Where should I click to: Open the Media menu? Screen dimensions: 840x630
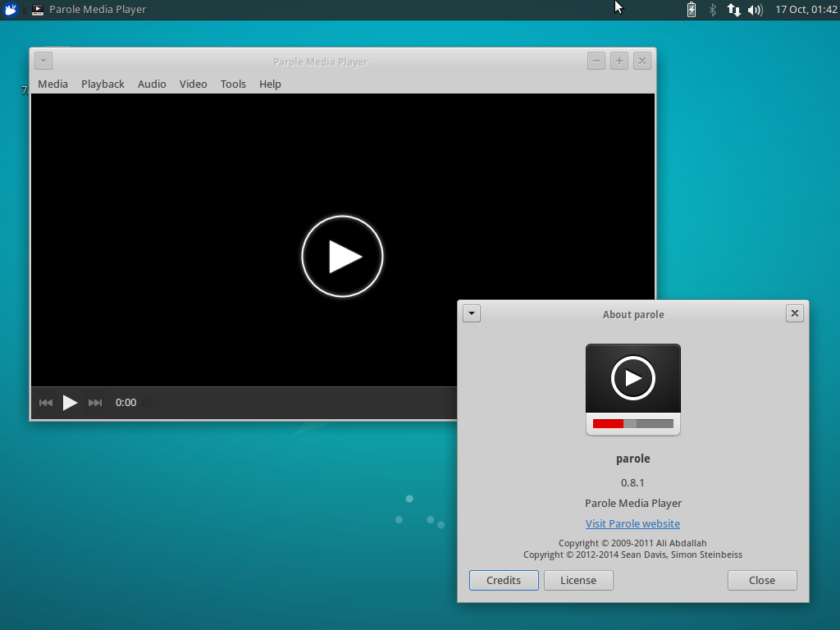click(52, 84)
